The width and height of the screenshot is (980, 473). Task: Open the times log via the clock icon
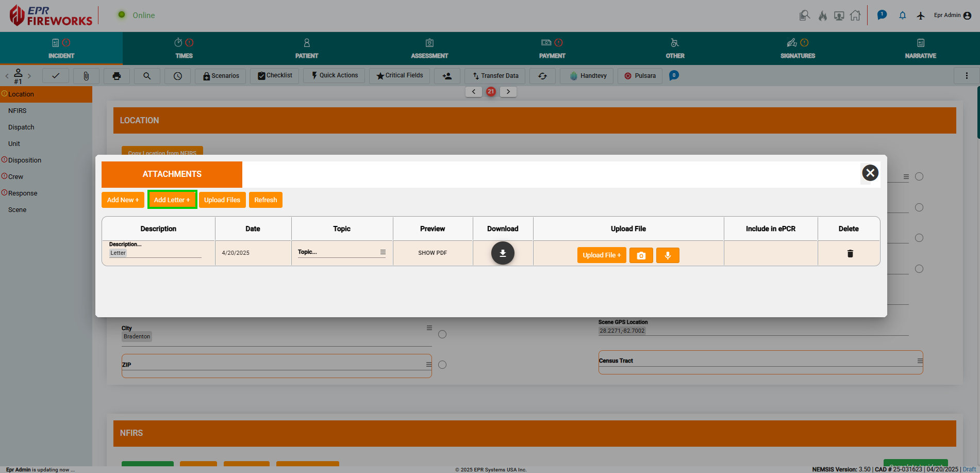[177, 76]
